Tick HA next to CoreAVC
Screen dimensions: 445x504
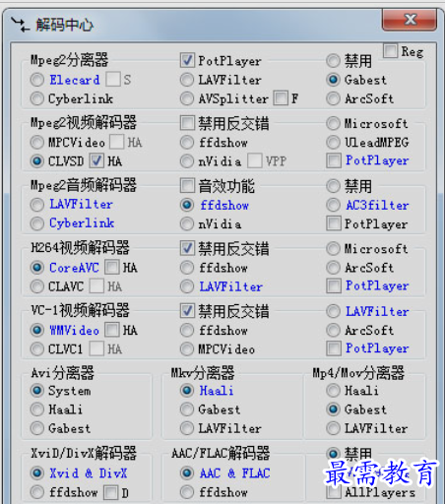pos(112,267)
